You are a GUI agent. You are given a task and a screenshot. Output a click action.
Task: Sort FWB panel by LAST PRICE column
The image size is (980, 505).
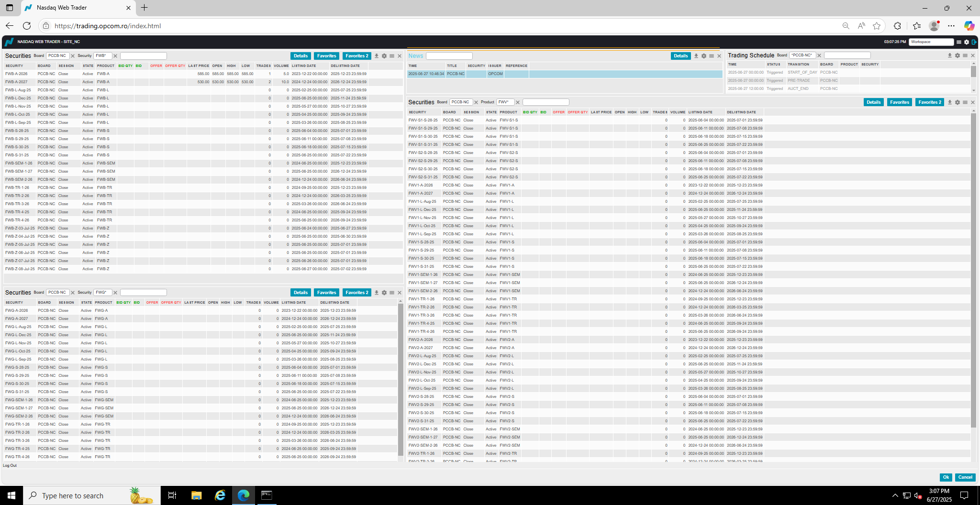pos(199,66)
